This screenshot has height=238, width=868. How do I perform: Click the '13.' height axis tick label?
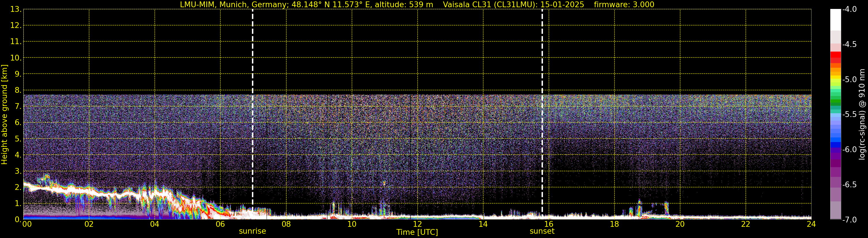[16, 10]
